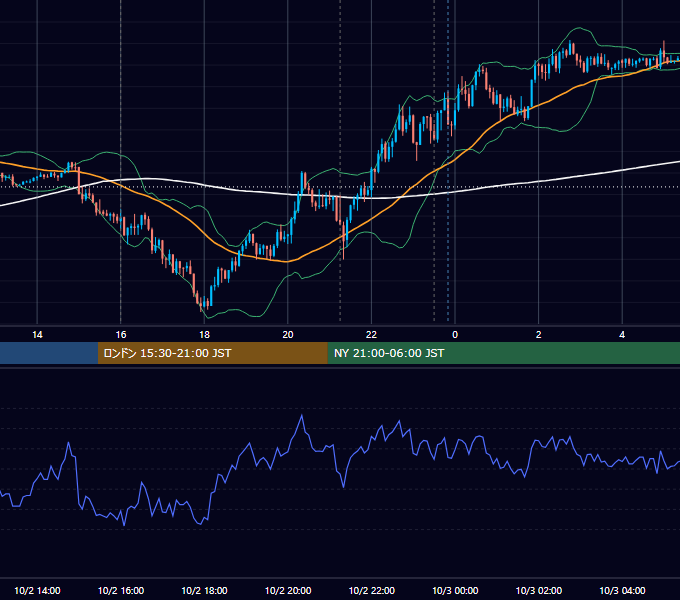
Task: Click the 10/2 18:00 label on the lower axis
Action: (204, 590)
